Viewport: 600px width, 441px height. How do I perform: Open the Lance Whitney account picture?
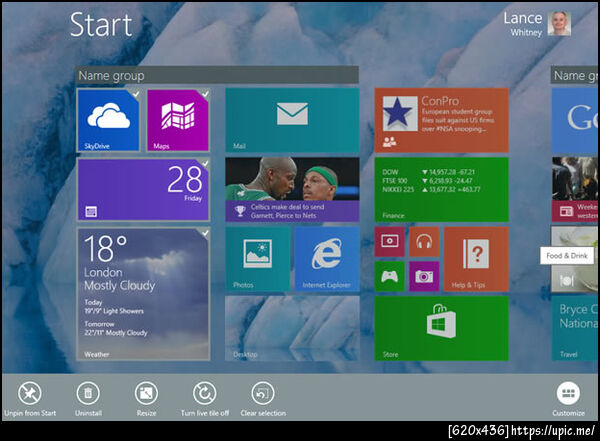[559, 24]
